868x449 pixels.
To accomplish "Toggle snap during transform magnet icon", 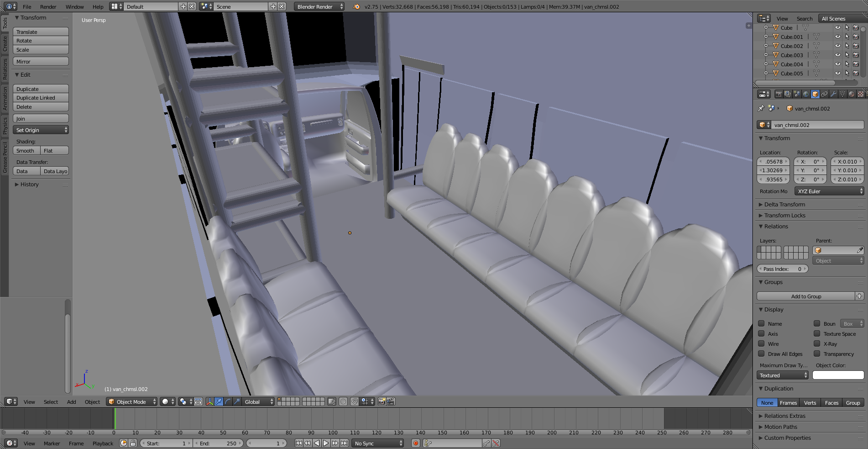I will click(x=354, y=401).
